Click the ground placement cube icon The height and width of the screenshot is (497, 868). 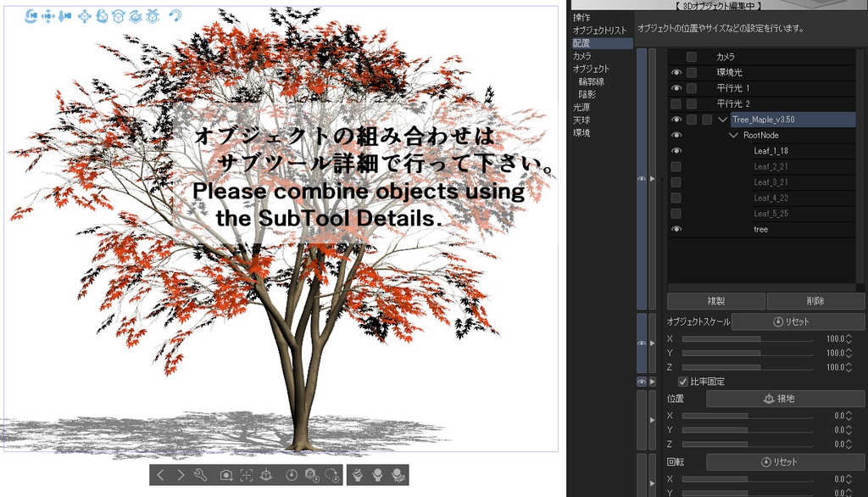(x=266, y=475)
